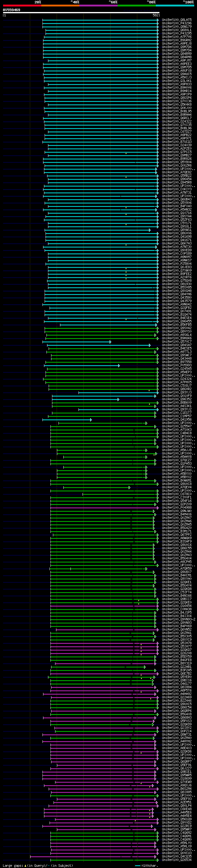View hit UniRef100_B4ESE5
This screenshot has height=868, width=197.
pos(177,349)
